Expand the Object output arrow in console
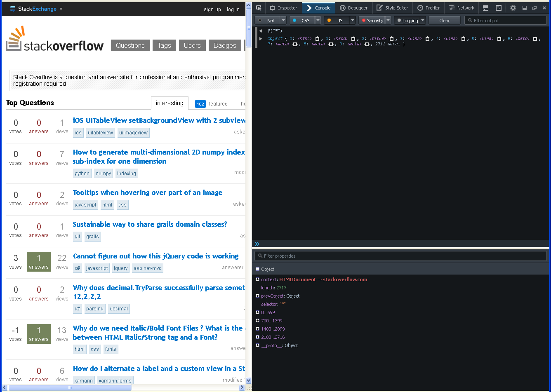551x392 pixels. [x=260, y=38]
